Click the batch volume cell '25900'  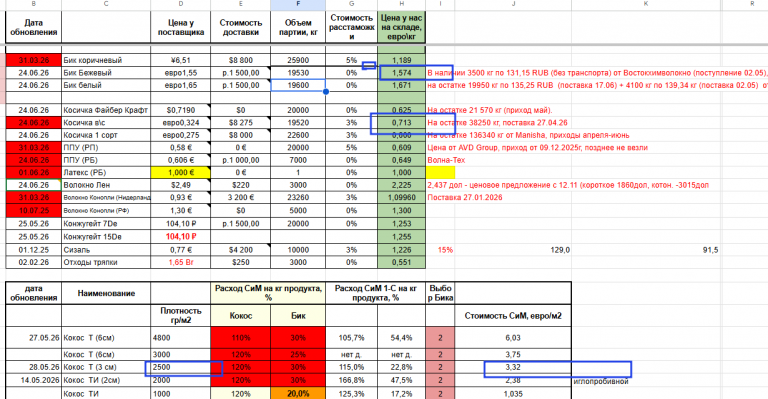pos(298,60)
